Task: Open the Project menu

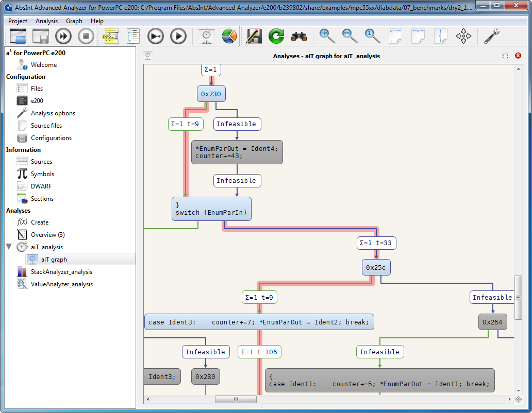Action: pyautogui.click(x=18, y=21)
